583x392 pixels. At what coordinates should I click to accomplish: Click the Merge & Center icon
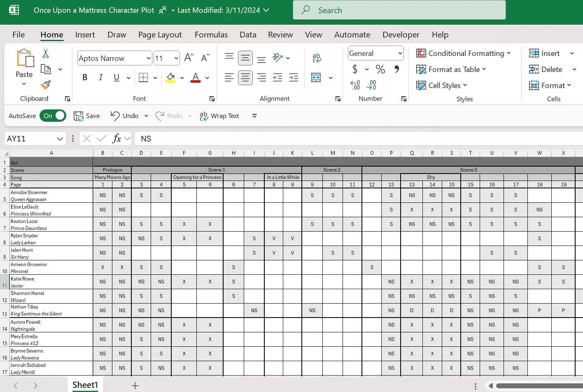[x=316, y=77]
